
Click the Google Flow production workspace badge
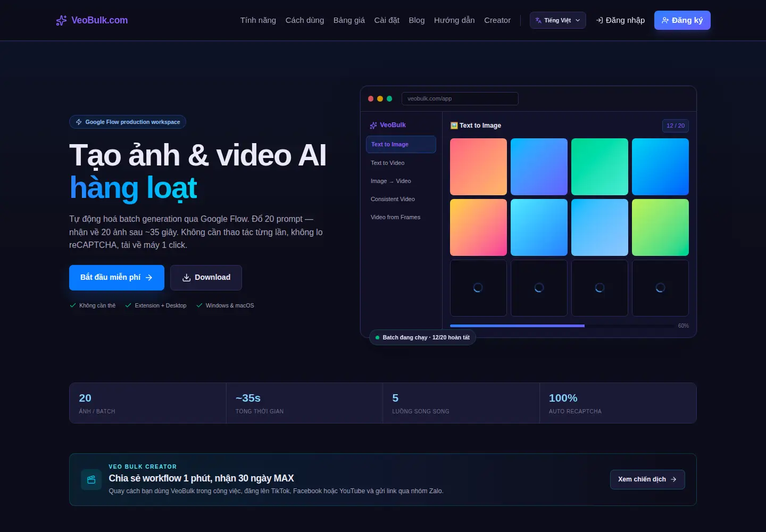pyautogui.click(x=128, y=122)
